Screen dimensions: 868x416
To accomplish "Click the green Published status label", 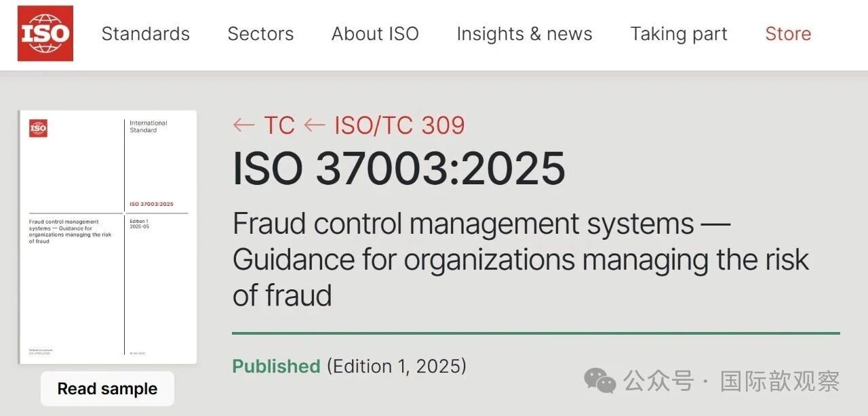I will click(276, 367).
